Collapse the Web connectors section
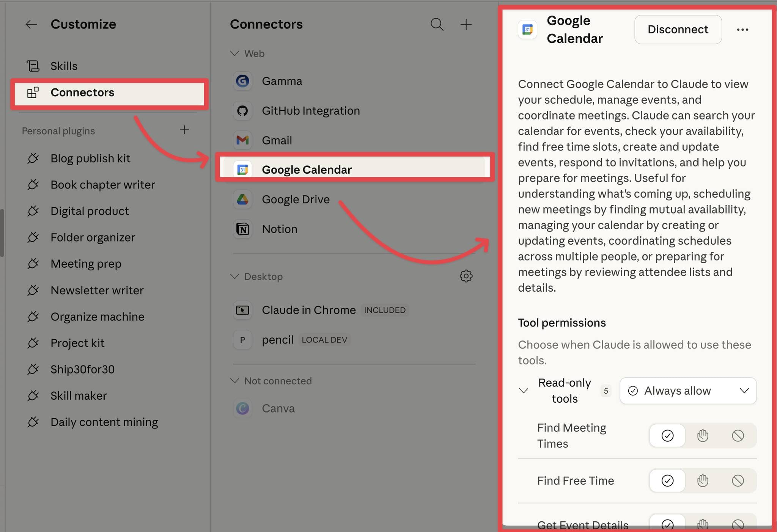The height and width of the screenshot is (532, 777). point(235,53)
